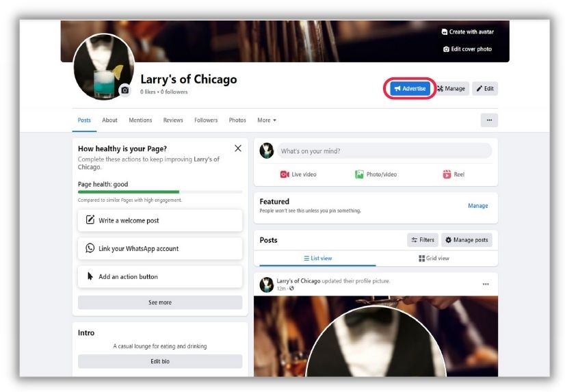This screenshot has width=565, height=392.
Task: Click Create with avatar
Action: pyautogui.click(x=467, y=31)
